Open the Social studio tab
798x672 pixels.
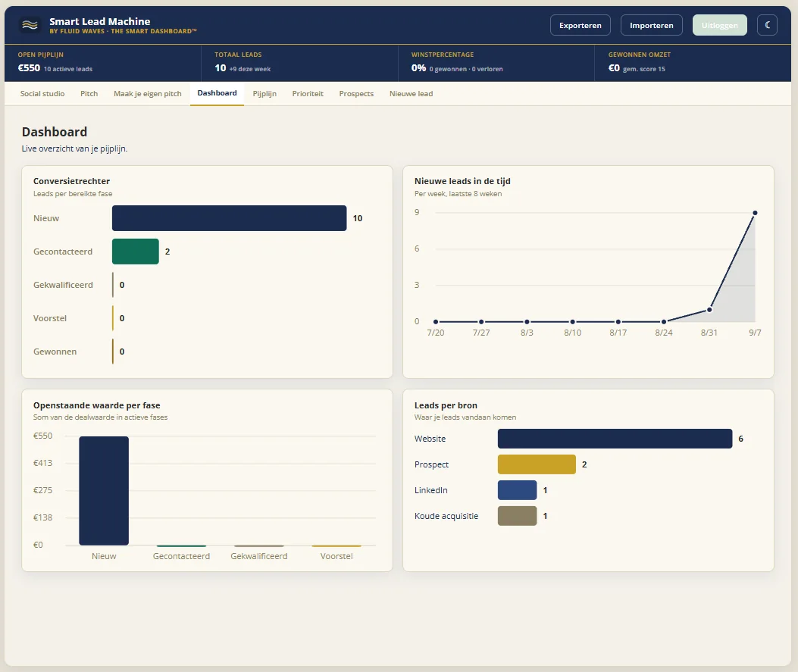point(42,94)
